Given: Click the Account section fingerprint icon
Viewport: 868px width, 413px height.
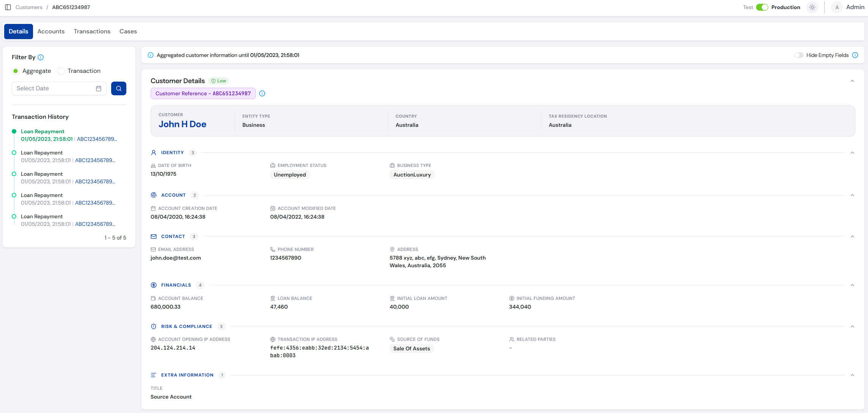Looking at the screenshot, I should tap(154, 195).
